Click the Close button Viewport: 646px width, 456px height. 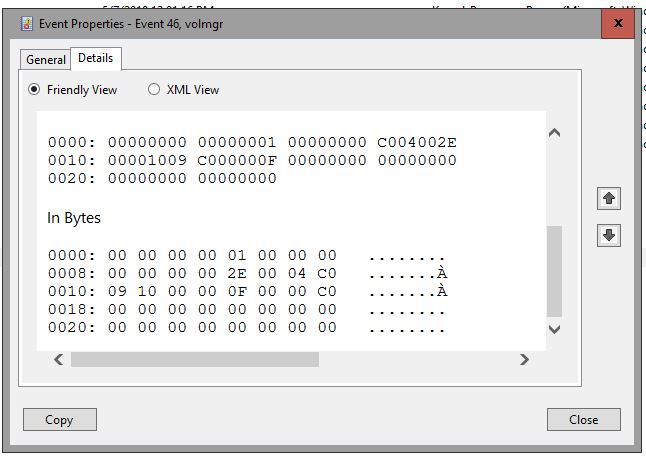click(x=584, y=420)
